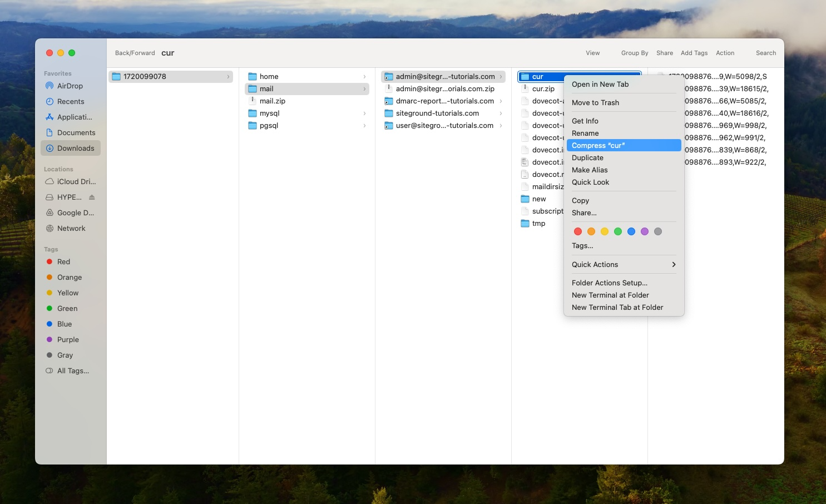Choose Move to Trash from context menu
This screenshot has height=504, width=826.
[x=595, y=102]
